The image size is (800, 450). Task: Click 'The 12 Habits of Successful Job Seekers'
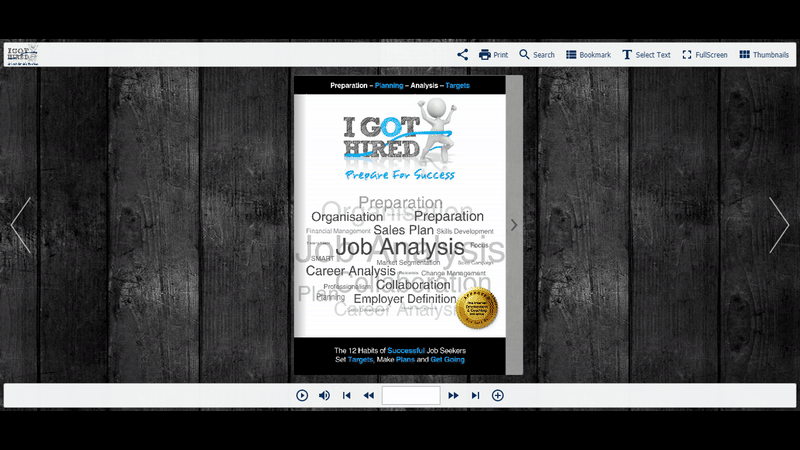400,351
